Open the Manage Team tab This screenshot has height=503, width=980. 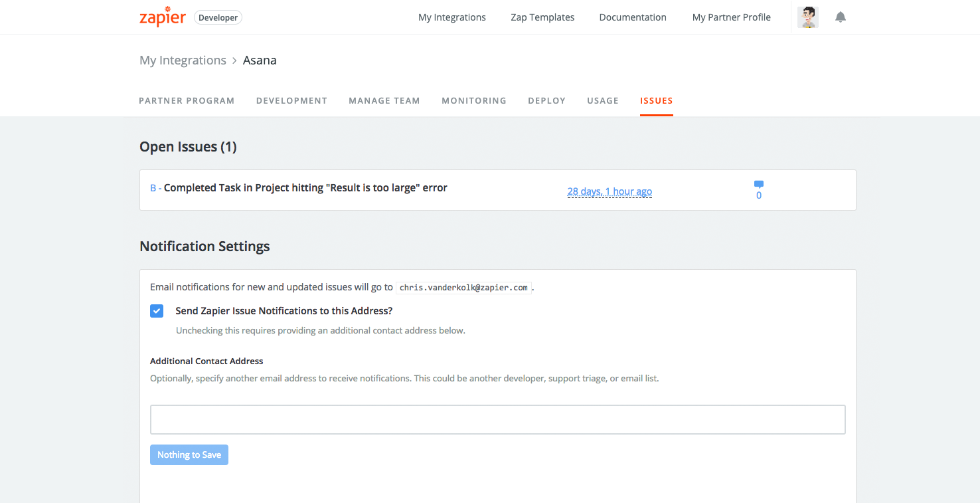click(x=384, y=101)
